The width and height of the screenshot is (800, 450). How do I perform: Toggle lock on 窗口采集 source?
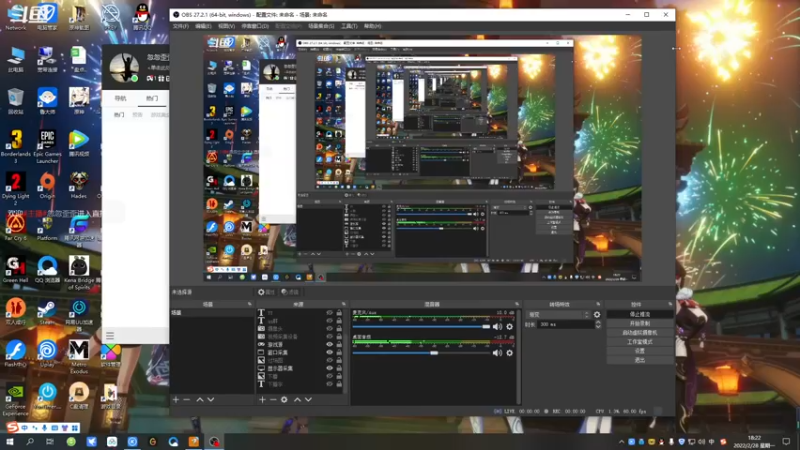pos(339,352)
